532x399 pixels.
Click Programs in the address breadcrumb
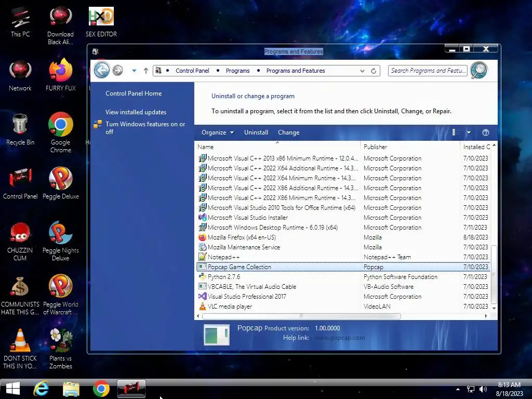[237, 71]
